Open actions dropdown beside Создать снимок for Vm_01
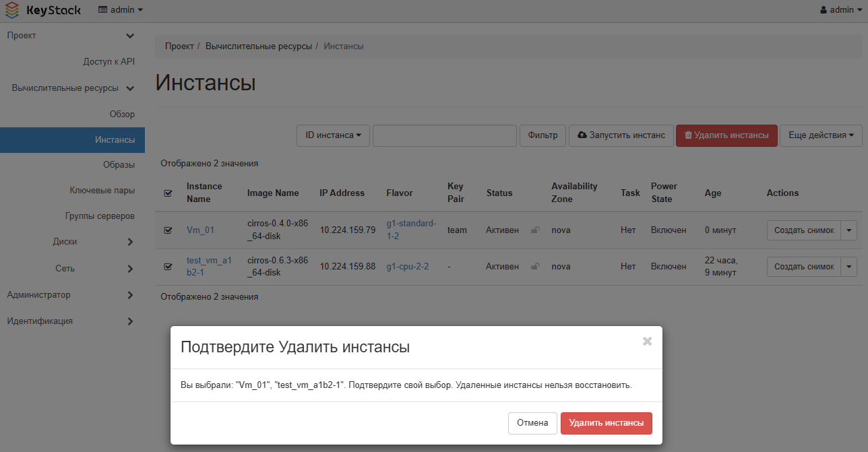Screen dimensions: 868x452 (x=849, y=229)
